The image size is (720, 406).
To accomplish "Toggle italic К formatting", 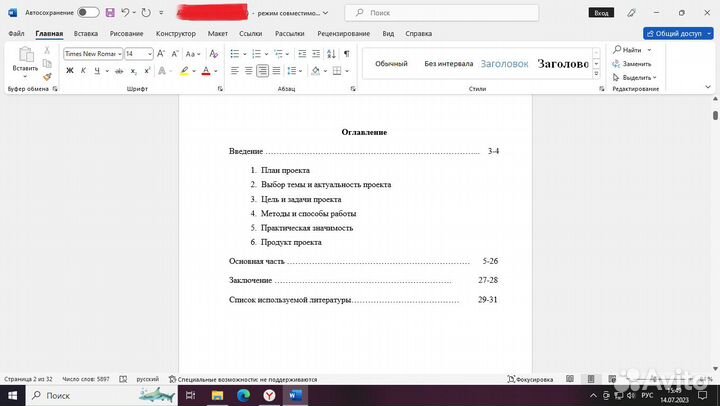I will [83, 71].
